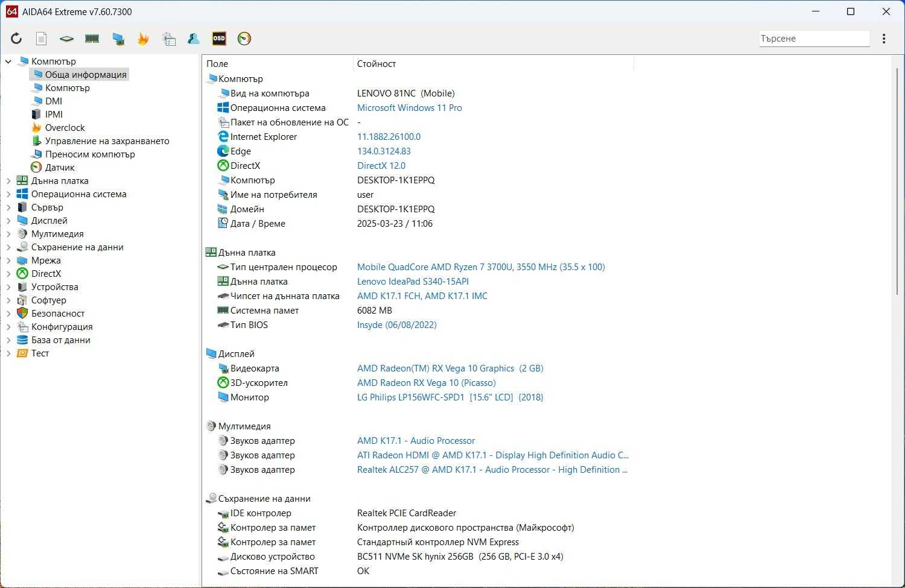Viewport: 905px width, 588px height.
Task: Open AMD Radeon(TM) RX Vega 10 Graphics link
Action: pos(450,368)
